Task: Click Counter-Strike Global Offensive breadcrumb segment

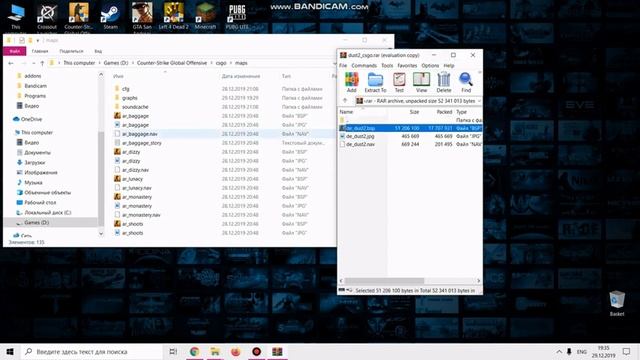Action: (x=172, y=63)
